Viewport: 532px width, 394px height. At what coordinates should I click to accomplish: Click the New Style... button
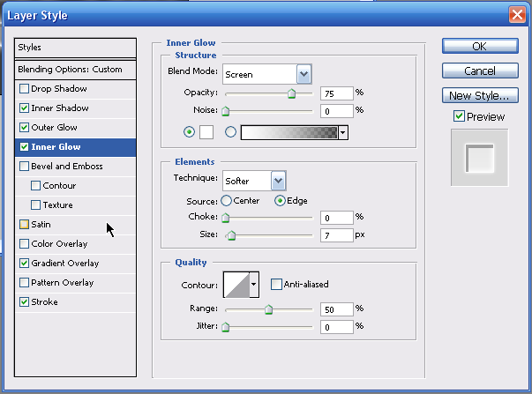(x=479, y=95)
